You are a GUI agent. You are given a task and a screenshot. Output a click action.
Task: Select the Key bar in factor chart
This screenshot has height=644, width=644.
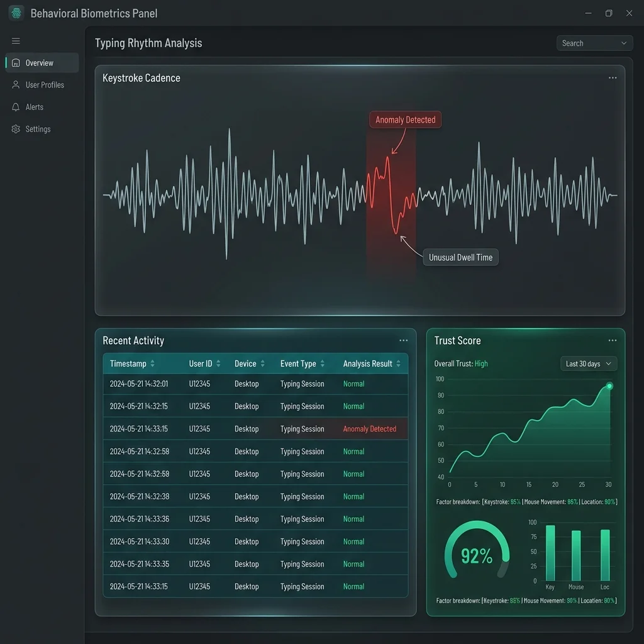coord(550,552)
